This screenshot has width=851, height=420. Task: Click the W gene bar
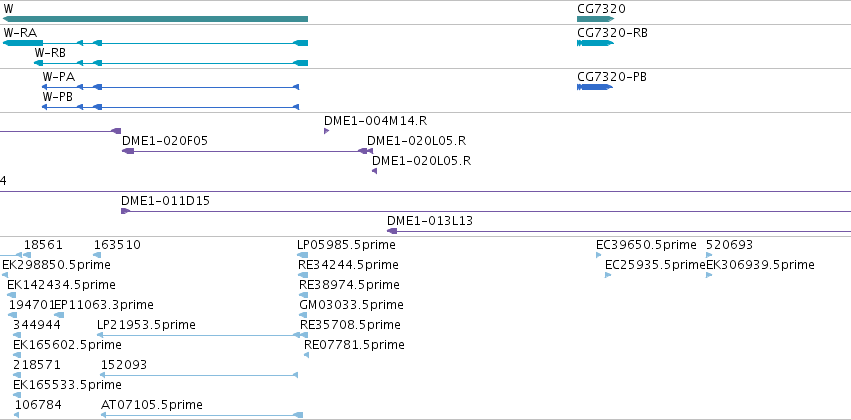[155, 19]
